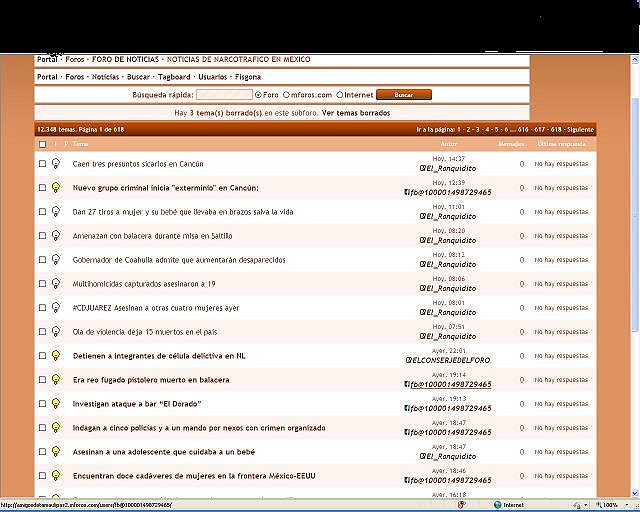Click the 'Tema' column header

click(x=80, y=144)
